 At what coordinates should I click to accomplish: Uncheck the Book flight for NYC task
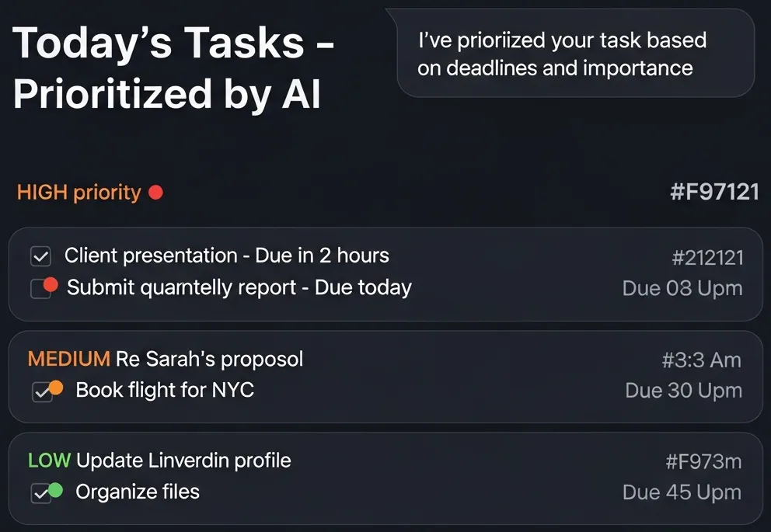(44, 390)
